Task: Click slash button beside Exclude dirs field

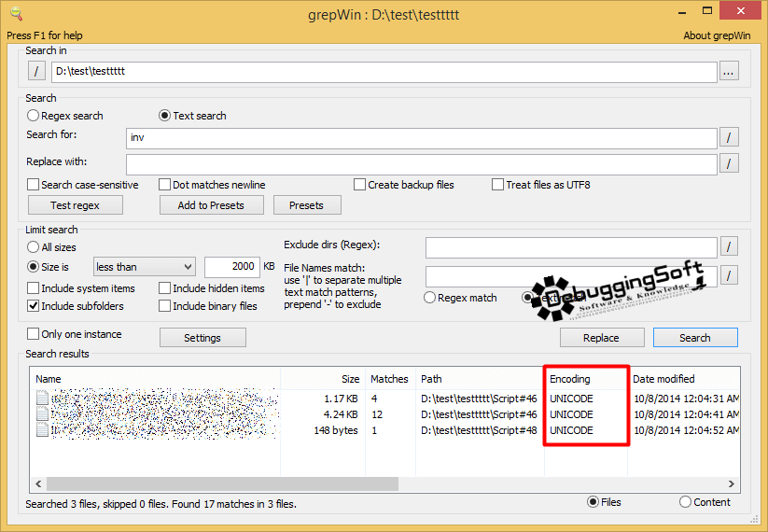Action: [729, 247]
